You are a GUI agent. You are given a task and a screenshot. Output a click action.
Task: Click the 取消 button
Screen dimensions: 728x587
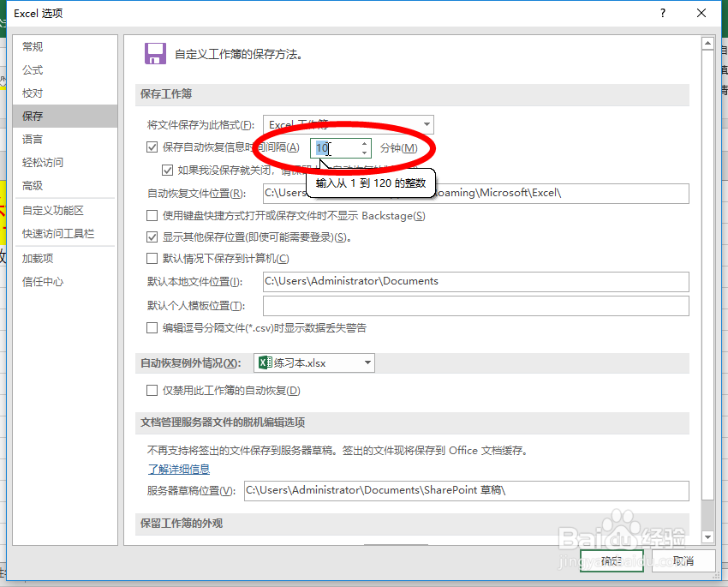tap(683, 561)
